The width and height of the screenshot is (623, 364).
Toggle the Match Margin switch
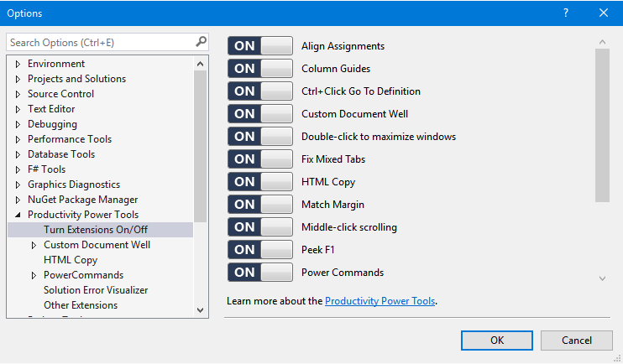click(x=260, y=204)
